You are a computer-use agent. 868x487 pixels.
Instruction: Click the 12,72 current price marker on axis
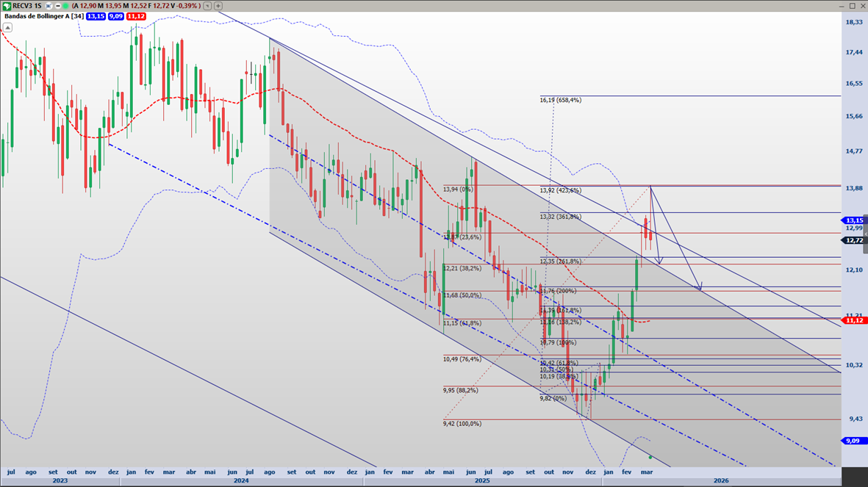pyautogui.click(x=854, y=240)
